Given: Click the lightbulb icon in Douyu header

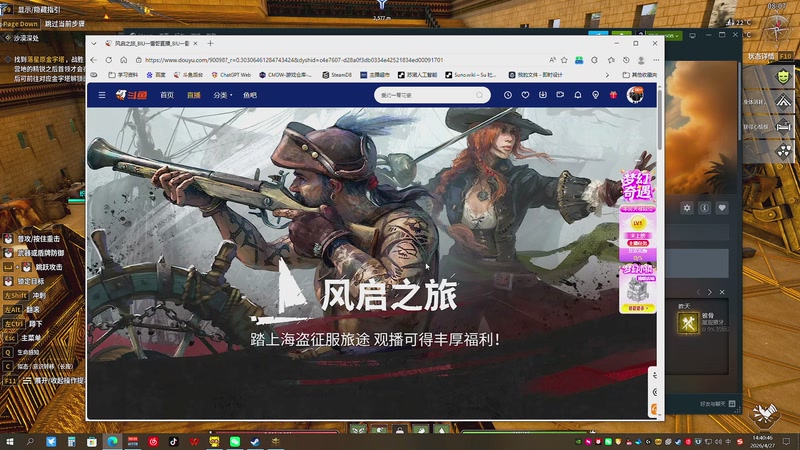Looking at the screenshot, I should [595, 95].
